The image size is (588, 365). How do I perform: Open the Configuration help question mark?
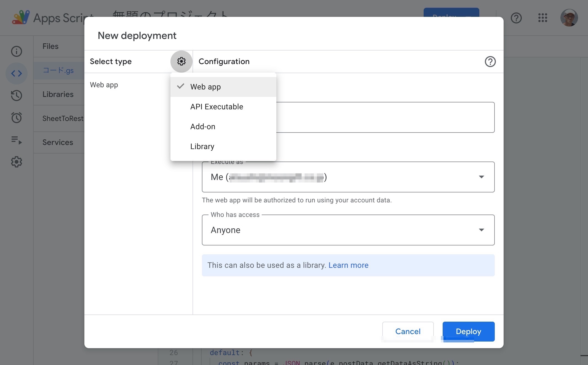(490, 61)
